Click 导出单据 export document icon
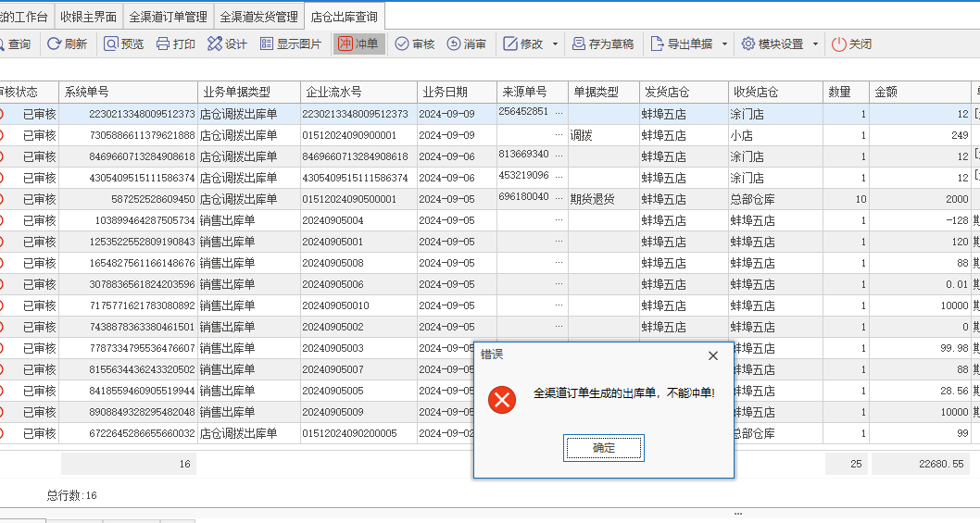 [657, 44]
